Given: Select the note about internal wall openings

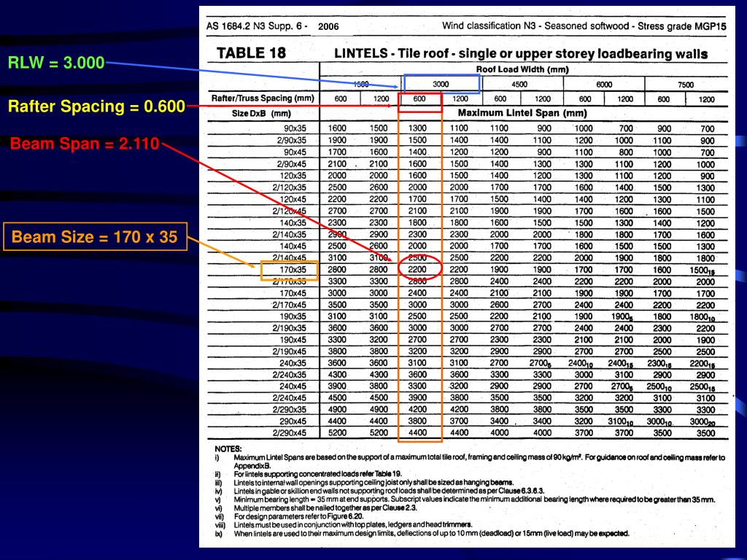Looking at the screenshot, I should 373,483.
